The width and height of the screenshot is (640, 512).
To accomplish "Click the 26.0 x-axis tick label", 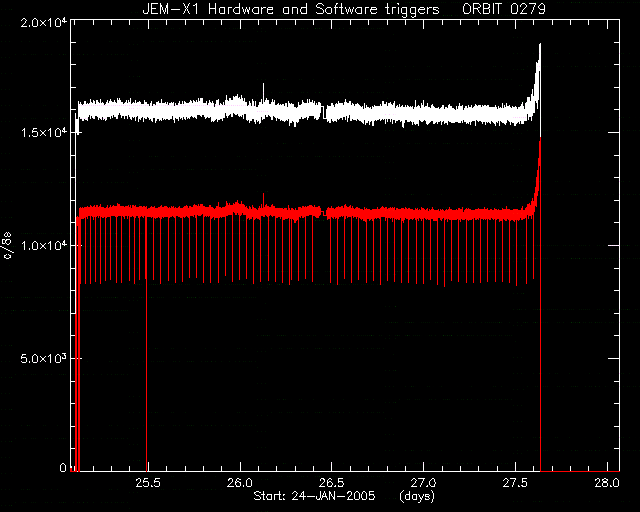I will coord(240,483).
